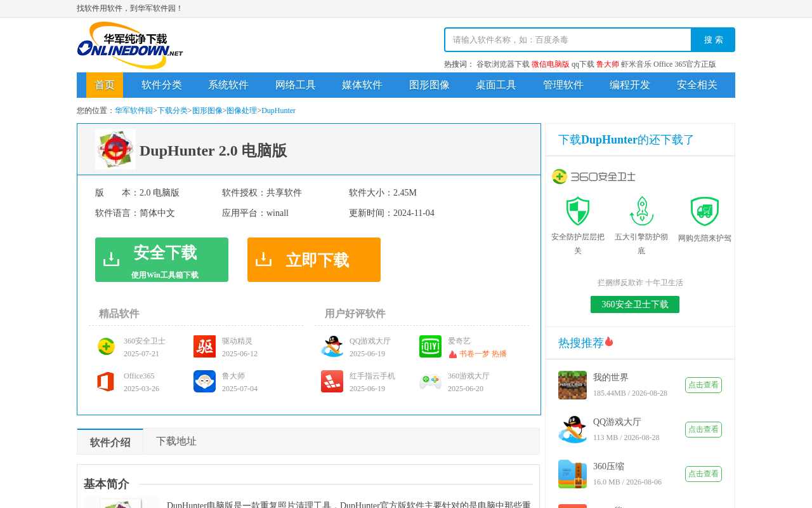Open 管理软件 category
Image resolution: width=812 pixels, height=508 pixels.
[x=563, y=85]
